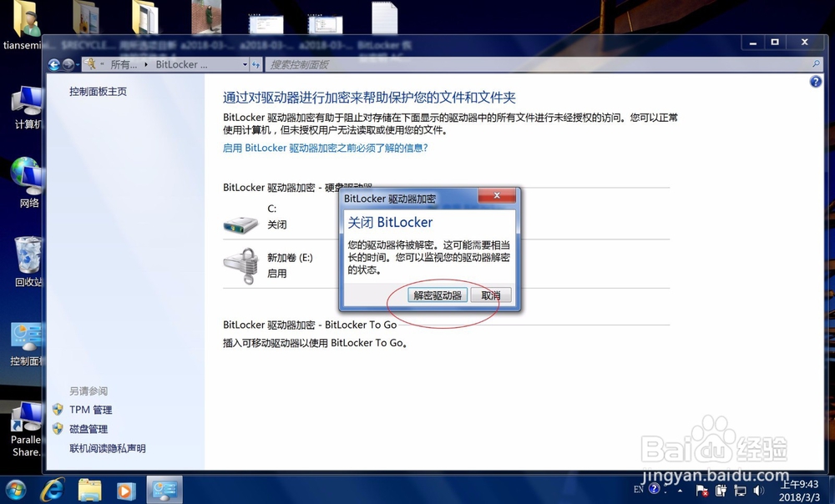Open the link 启用 BitLocker 驱动器加密之前必须了解的信息?

(326, 148)
